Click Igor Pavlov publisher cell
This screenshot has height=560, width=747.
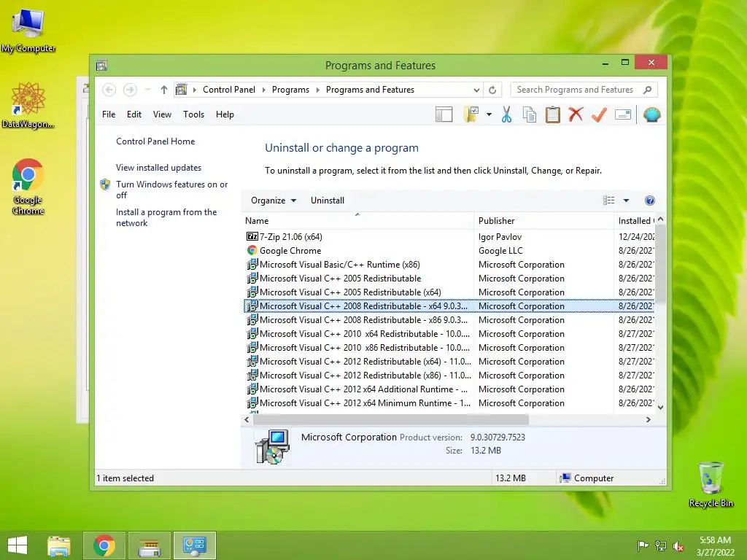500,237
